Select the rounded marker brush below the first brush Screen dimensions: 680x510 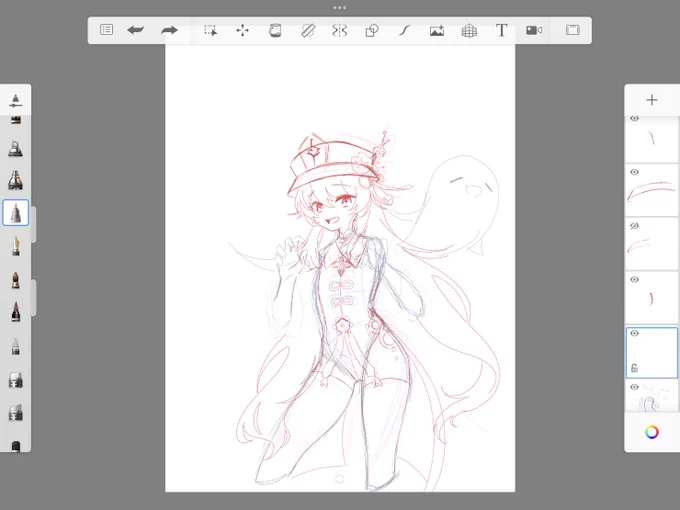click(x=15, y=148)
